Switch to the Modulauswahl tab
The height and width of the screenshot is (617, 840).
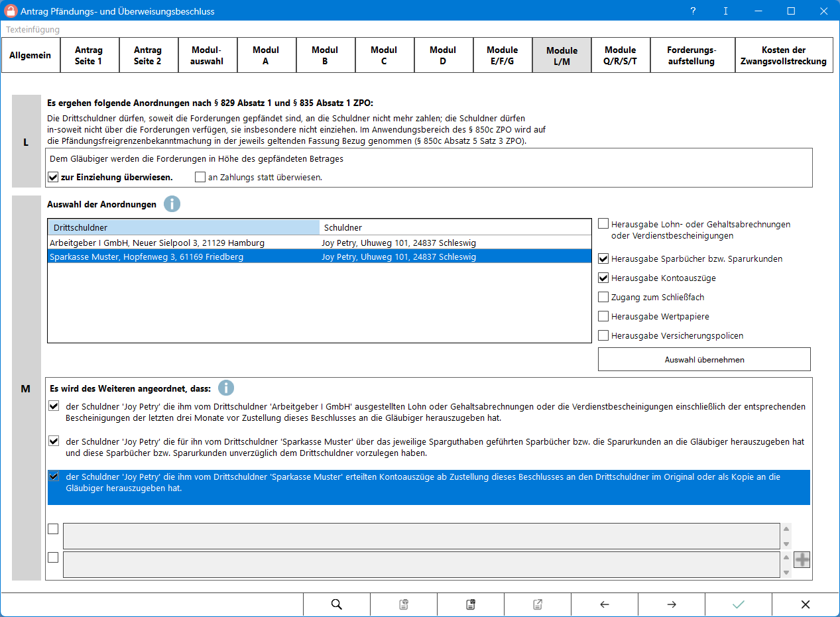coord(207,55)
